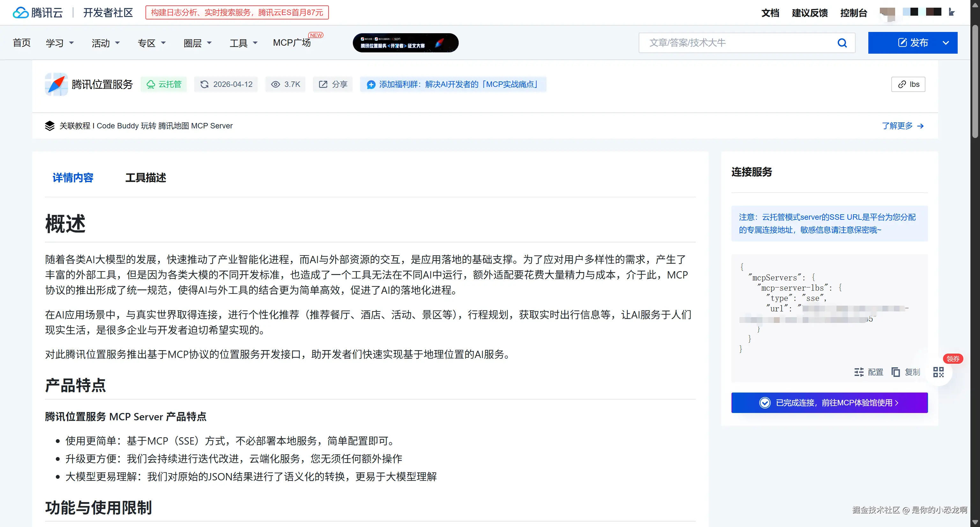This screenshot has width=980, height=527.
Task: Click the 添加福利群 promotion link
Action: [453, 84]
